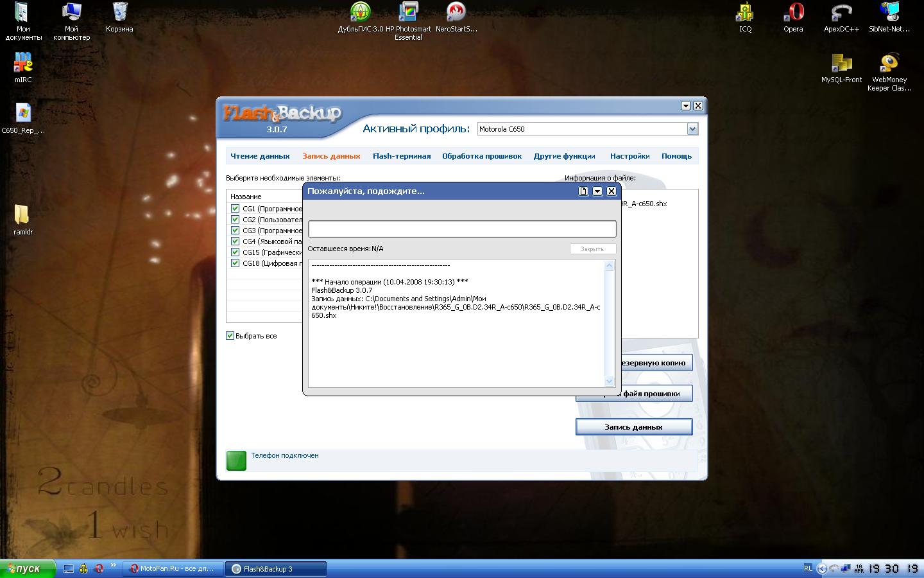
Task: Toggle the CG4 checkbox
Action: pos(235,241)
